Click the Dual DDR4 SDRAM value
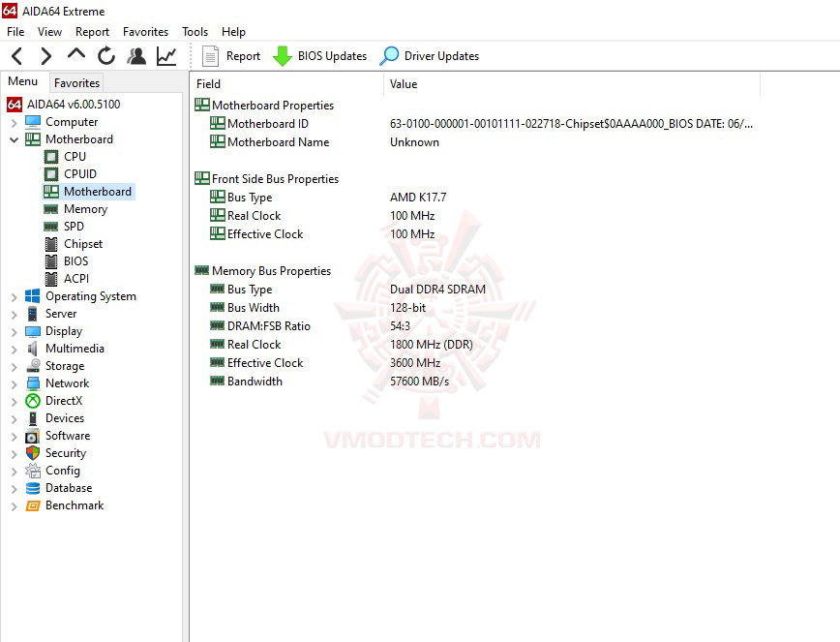This screenshot has height=642, width=840. pyautogui.click(x=437, y=290)
